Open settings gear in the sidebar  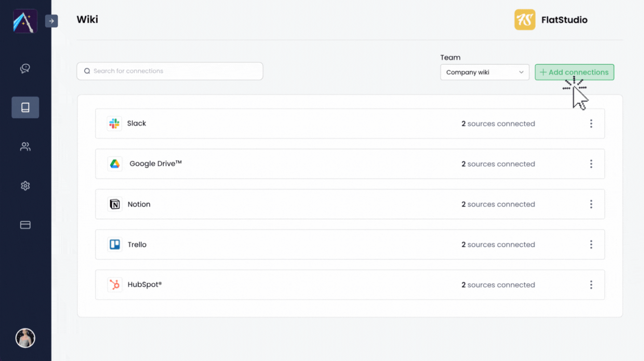[25, 186]
